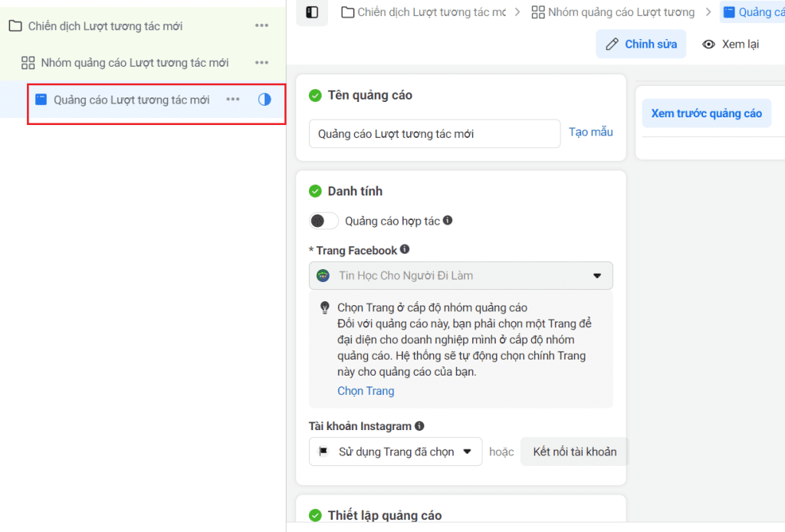Click the eye icon beside Xem lại

tap(708, 44)
